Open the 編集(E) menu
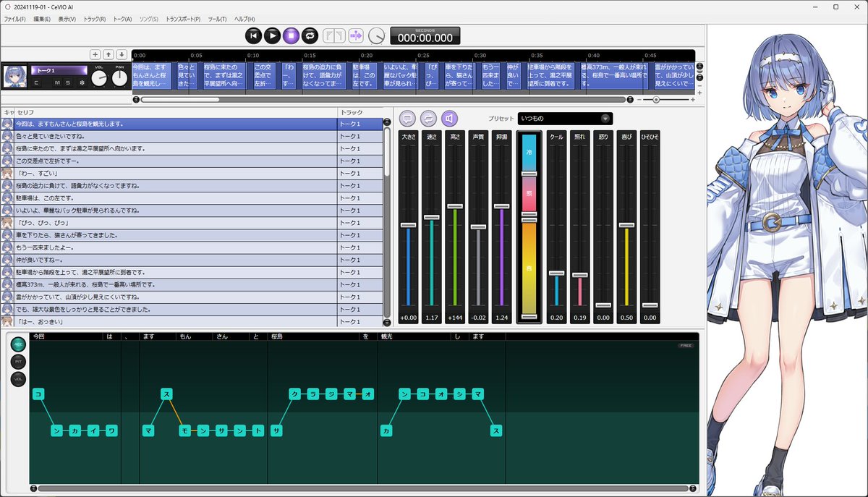The image size is (868, 497). coord(42,19)
